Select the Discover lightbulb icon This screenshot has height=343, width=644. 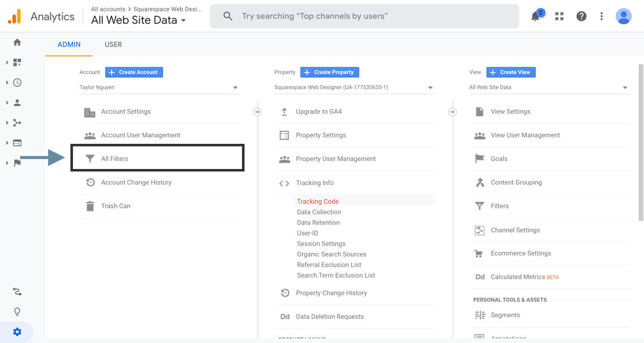coord(17,311)
